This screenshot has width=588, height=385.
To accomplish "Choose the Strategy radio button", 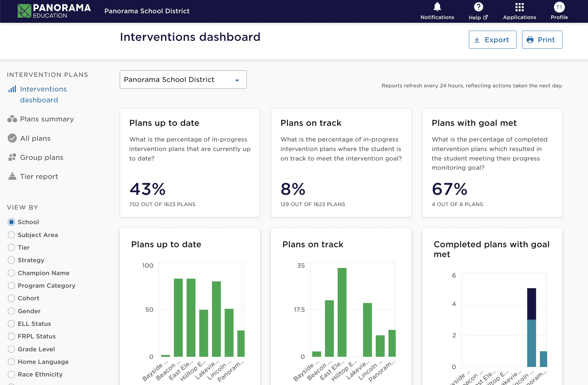I will click(x=11, y=260).
